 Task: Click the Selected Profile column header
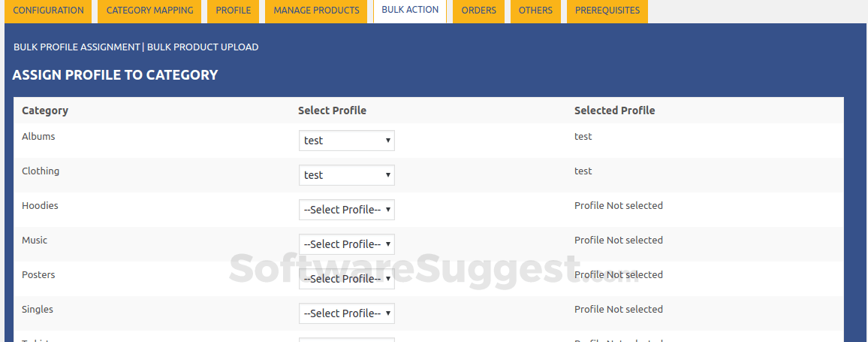point(614,110)
